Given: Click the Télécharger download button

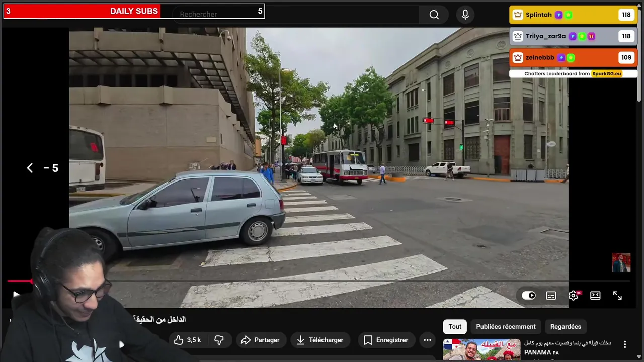Looking at the screenshot, I should coord(319,340).
